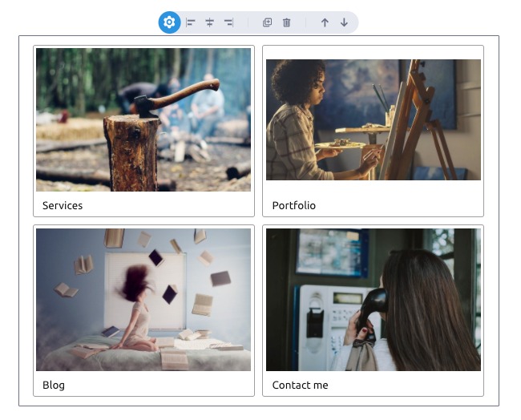Click the Contact me label
The width and height of the screenshot is (521, 420).
[x=300, y=385]
